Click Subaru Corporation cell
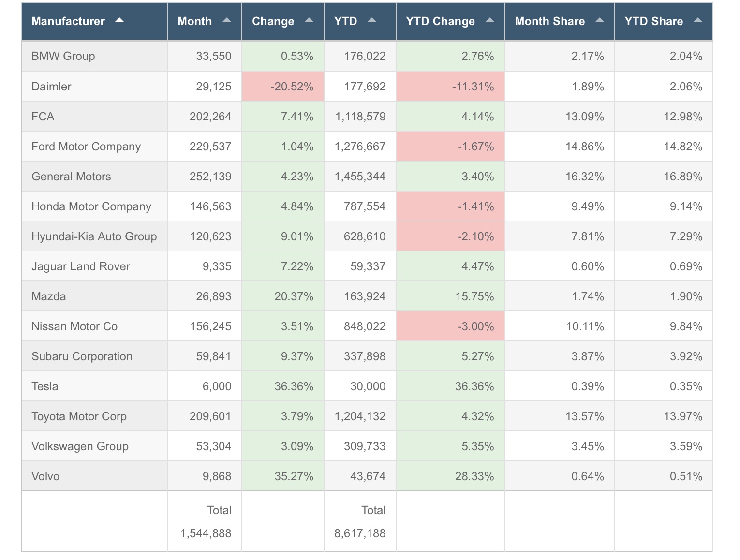 (x=94, y=356)
